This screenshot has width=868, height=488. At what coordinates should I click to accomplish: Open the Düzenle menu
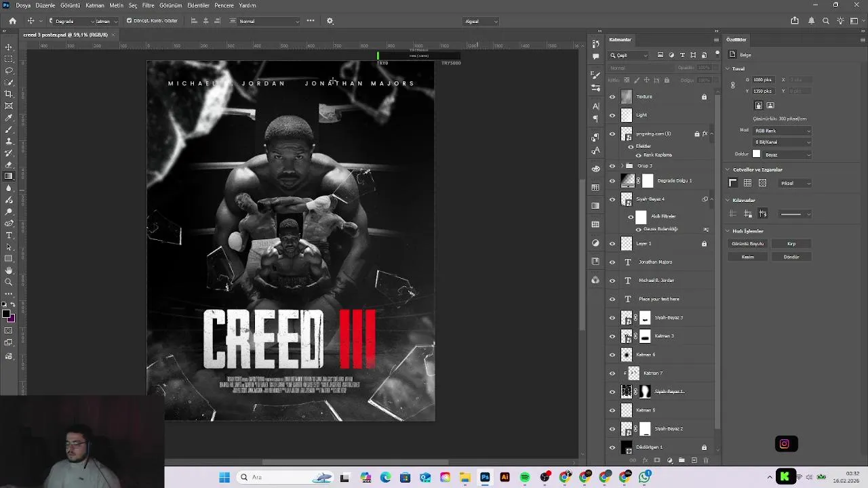45,5
